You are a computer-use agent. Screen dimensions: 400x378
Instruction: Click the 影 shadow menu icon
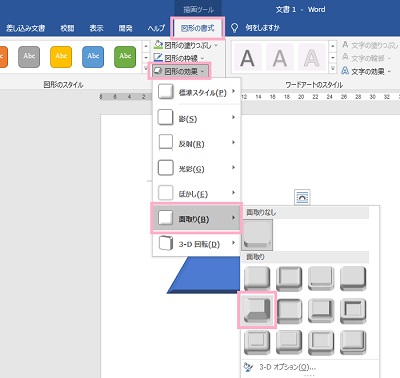click(x=166, y=118)
